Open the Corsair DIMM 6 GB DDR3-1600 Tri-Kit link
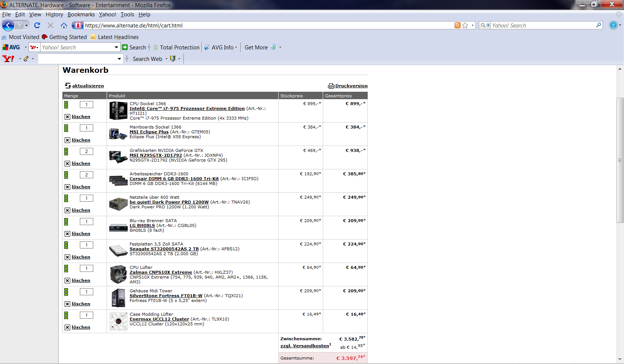The height and width of the screenshot is (364, 624). (x=174, y=179)
